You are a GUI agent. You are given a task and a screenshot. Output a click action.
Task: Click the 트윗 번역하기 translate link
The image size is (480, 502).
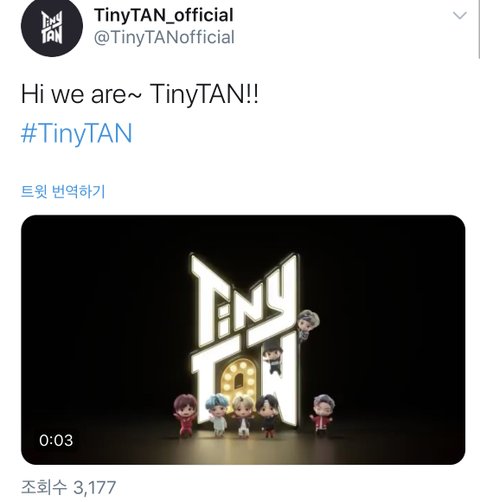[x=63, y=192]
